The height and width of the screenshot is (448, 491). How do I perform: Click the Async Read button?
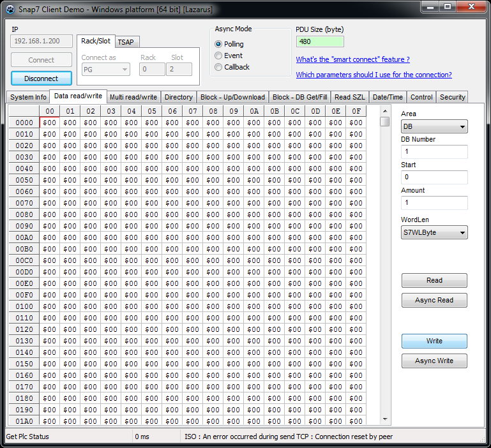pyautogui.click(x=434, y=300)
